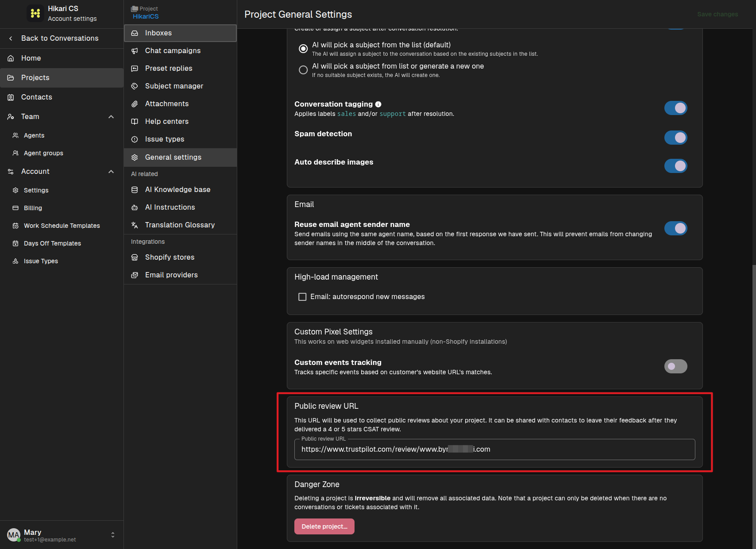Collapse the Team section chevron
This screenshot has width=756, height=549.
coord(111,117)
